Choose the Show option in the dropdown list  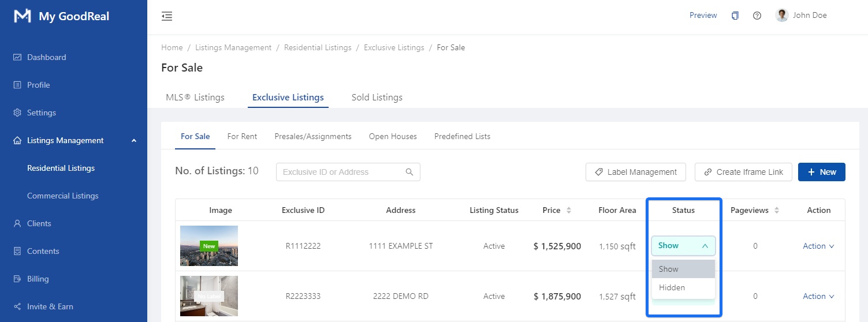pos(669,269)
